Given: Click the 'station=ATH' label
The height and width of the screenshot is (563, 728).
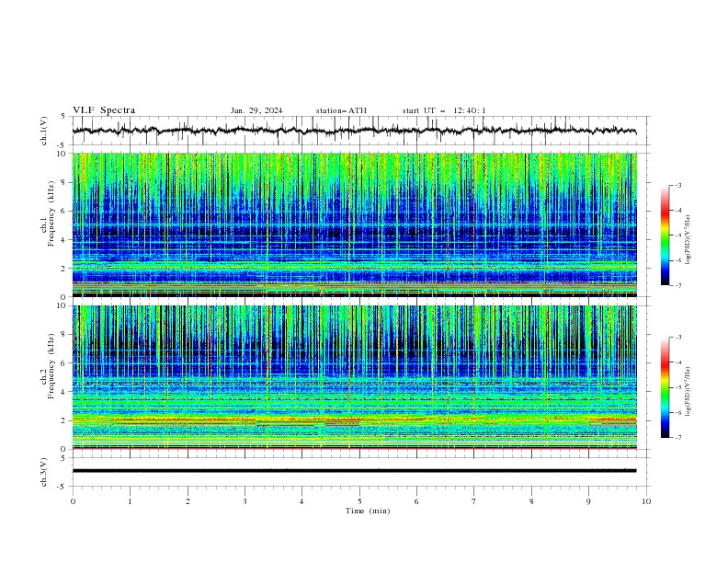Looking at the screenshot, I should click(x=341, y=110).
